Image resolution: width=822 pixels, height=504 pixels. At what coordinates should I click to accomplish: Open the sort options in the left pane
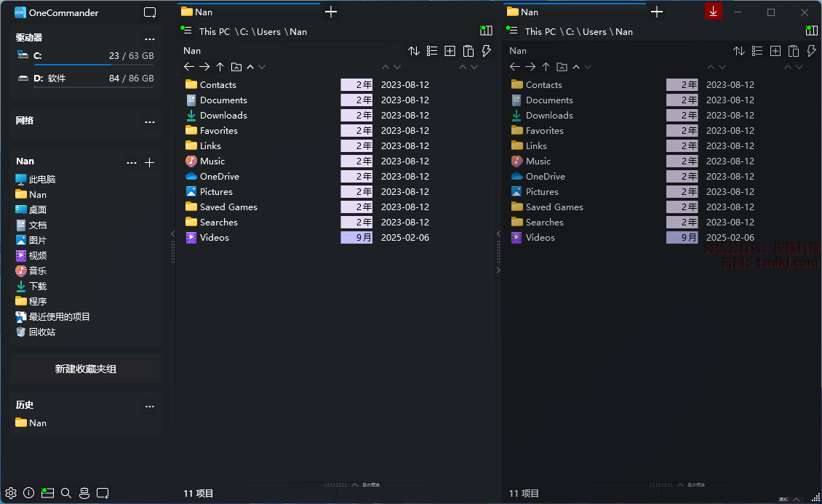pos(414,51)
